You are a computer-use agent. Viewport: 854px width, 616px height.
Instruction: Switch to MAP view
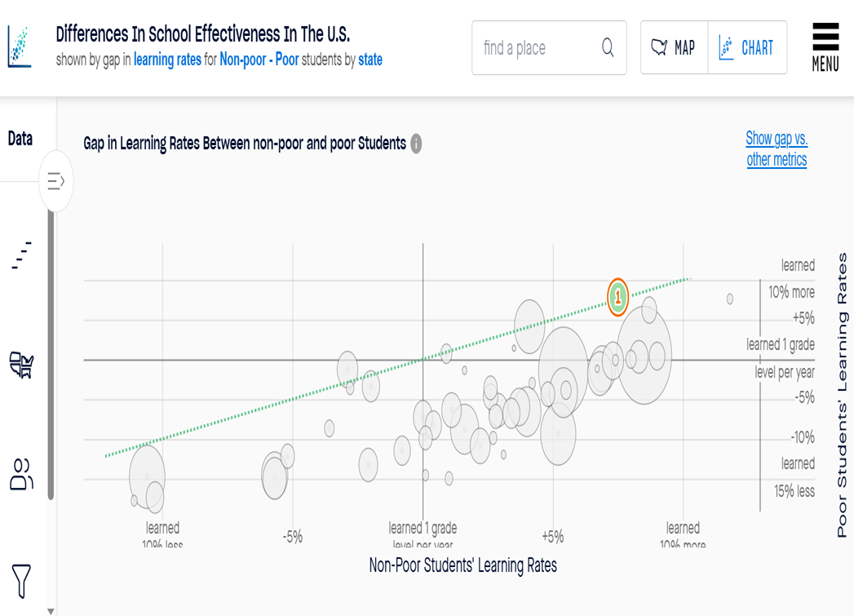pos(674,48)
